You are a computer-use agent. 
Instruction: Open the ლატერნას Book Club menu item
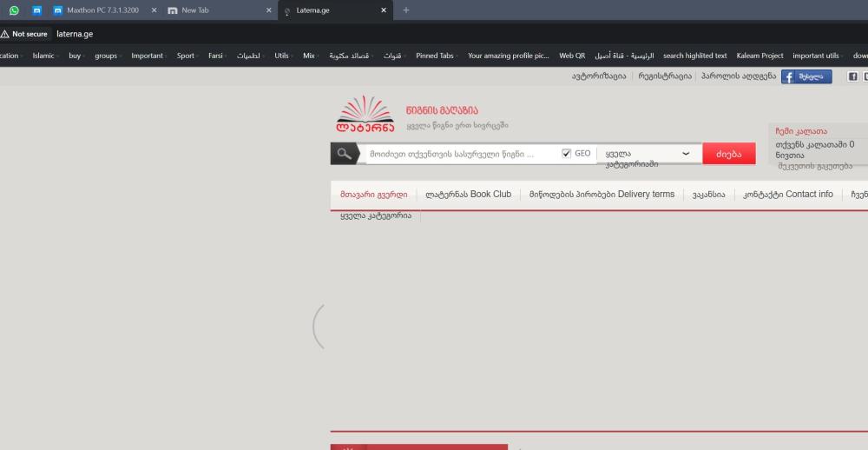tap(469, 195)
